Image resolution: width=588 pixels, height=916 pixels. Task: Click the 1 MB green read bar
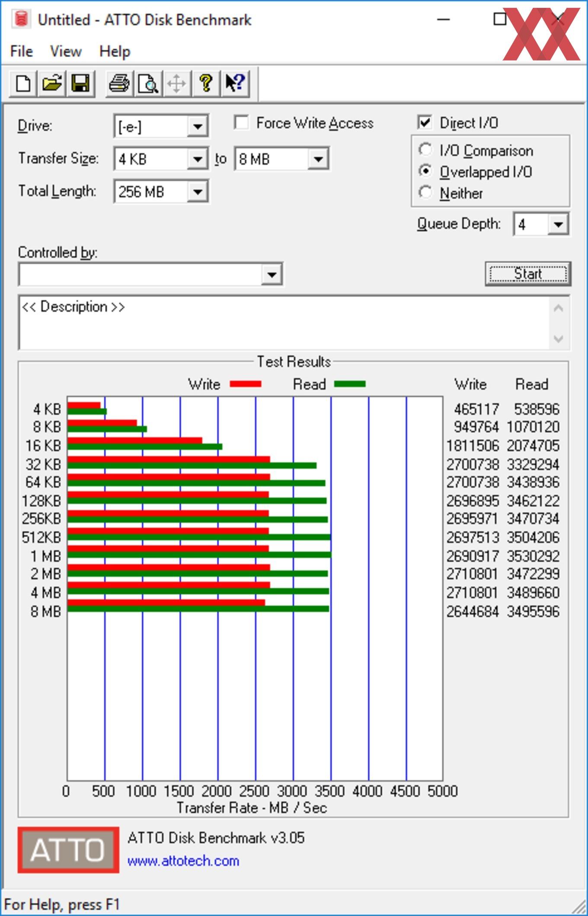[x=199, y=554]
